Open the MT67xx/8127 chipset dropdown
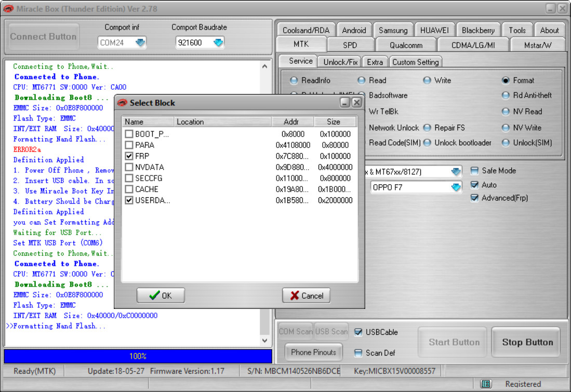 (x=456, y=171)
